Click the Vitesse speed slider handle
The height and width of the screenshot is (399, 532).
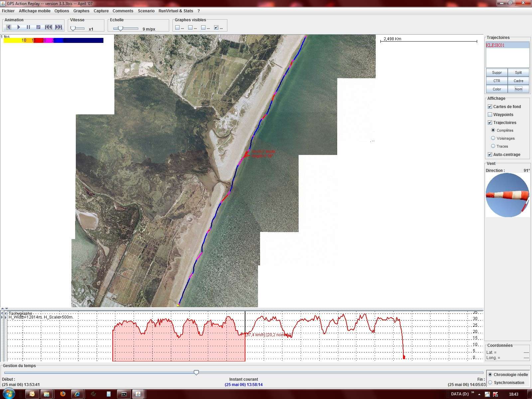[73, 29]
